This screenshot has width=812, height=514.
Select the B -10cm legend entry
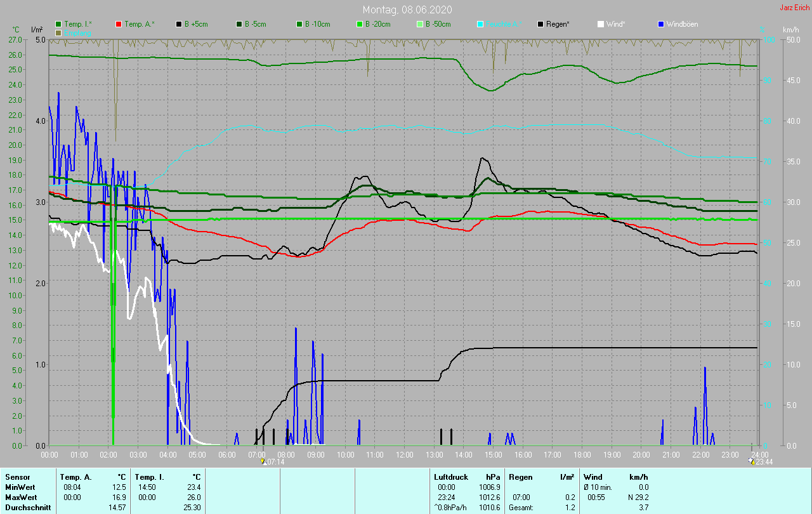(x=318, y=24)
